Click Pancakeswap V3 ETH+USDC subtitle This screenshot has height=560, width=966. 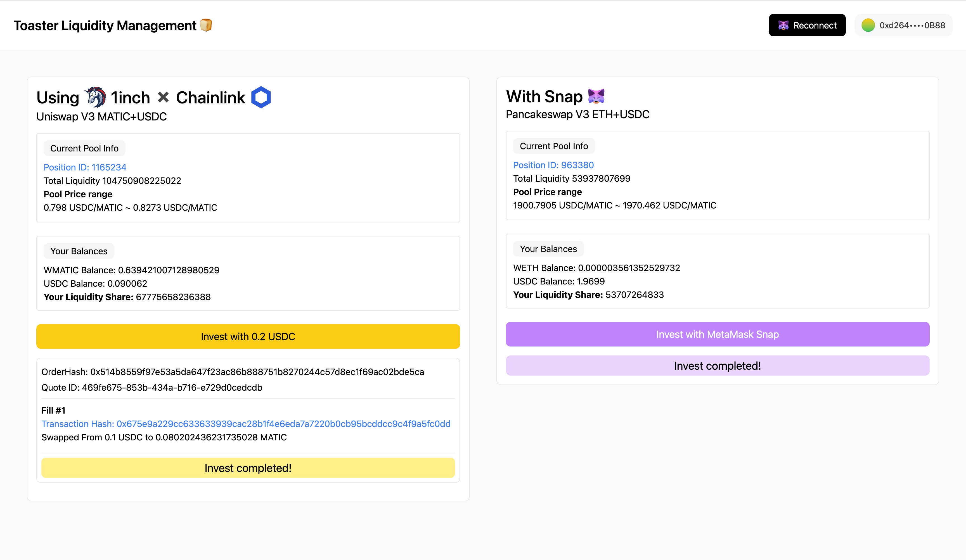[x=578, y=114]
